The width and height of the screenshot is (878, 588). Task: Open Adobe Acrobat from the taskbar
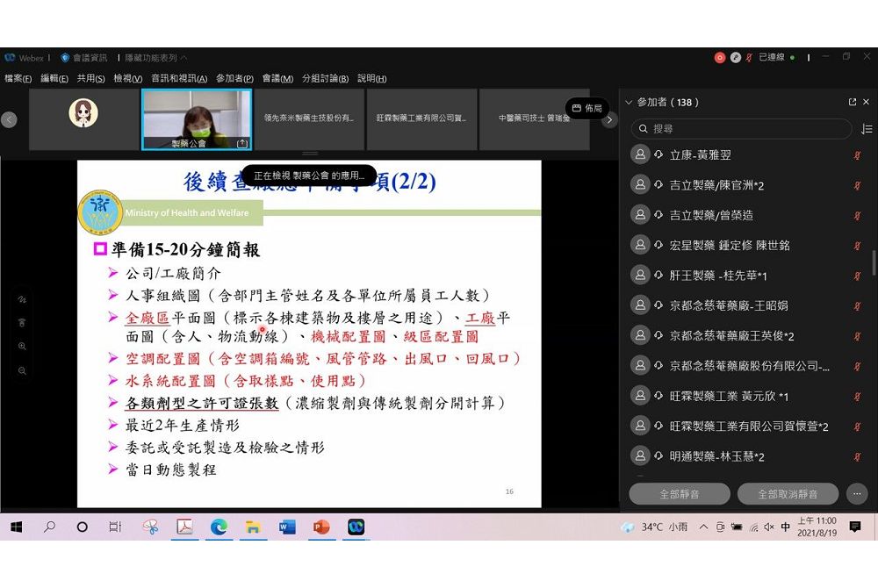click(184, 527)
